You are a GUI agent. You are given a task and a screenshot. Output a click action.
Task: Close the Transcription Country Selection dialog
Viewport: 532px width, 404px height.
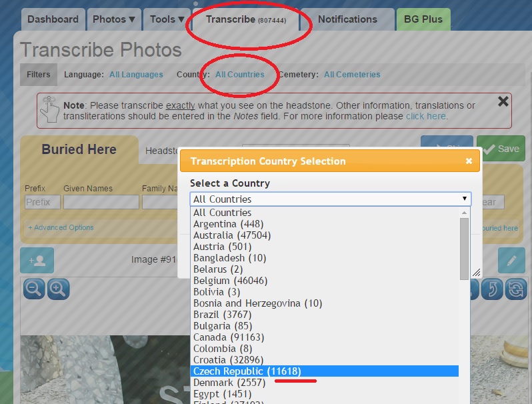point(469,161)
